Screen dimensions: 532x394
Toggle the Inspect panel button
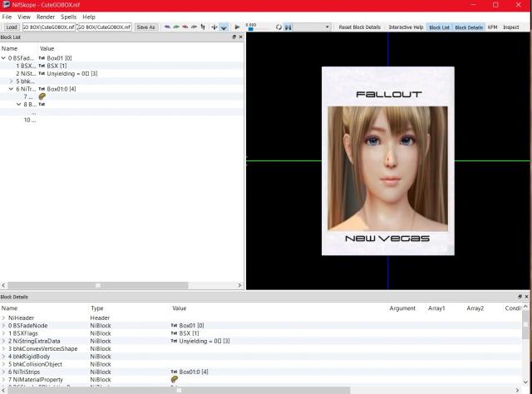510,27
